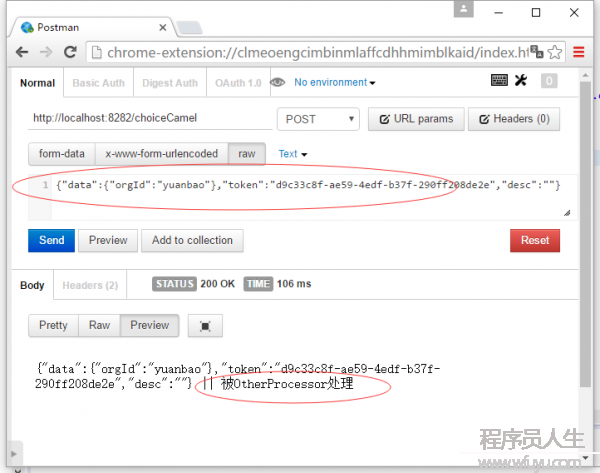Select the form-data body type
Image resolution: width=600 pixels, height=473 pixels.
(62, 154)
